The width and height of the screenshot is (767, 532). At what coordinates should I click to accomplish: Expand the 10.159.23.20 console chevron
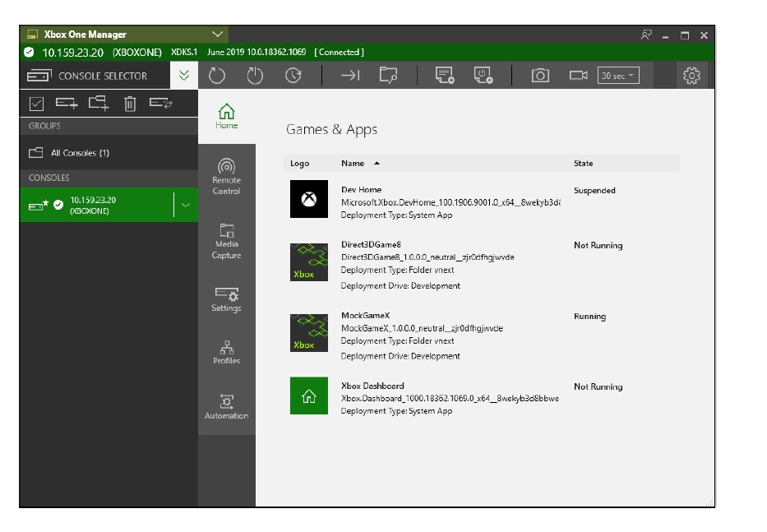pyautogui.click(x=185, y=205)
